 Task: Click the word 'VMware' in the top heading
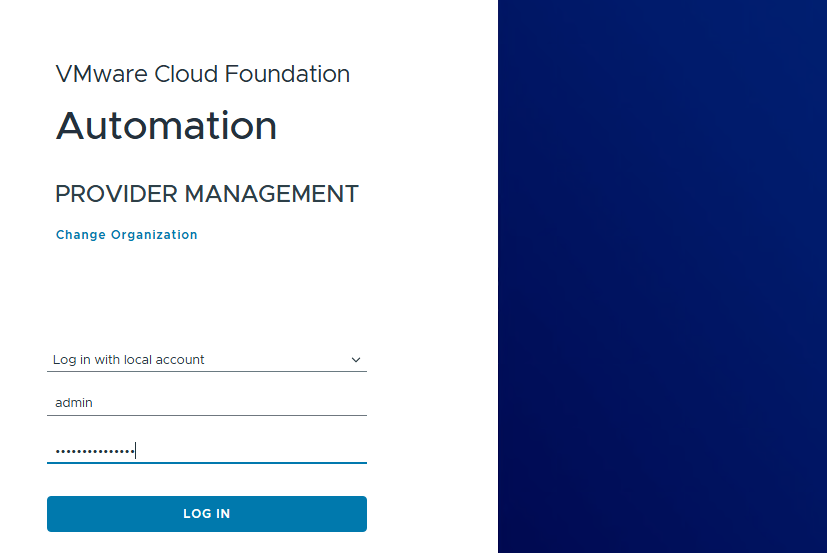pos(94,74)
